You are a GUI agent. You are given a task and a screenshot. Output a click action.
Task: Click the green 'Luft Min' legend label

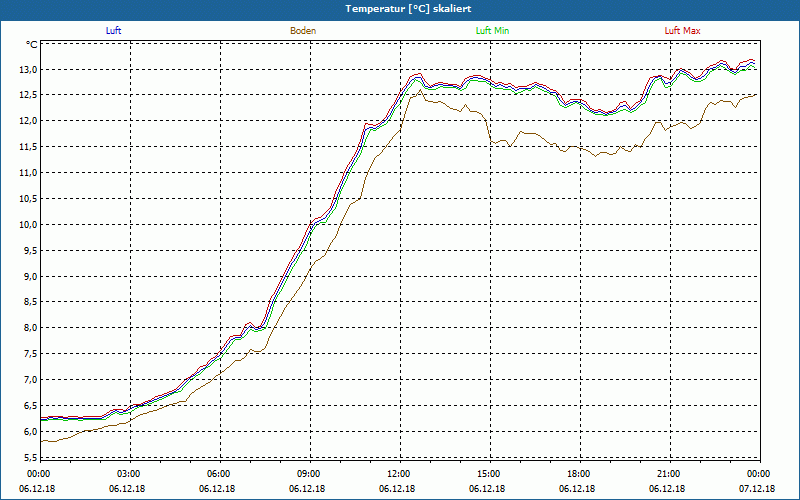click(x=492, y=31)
